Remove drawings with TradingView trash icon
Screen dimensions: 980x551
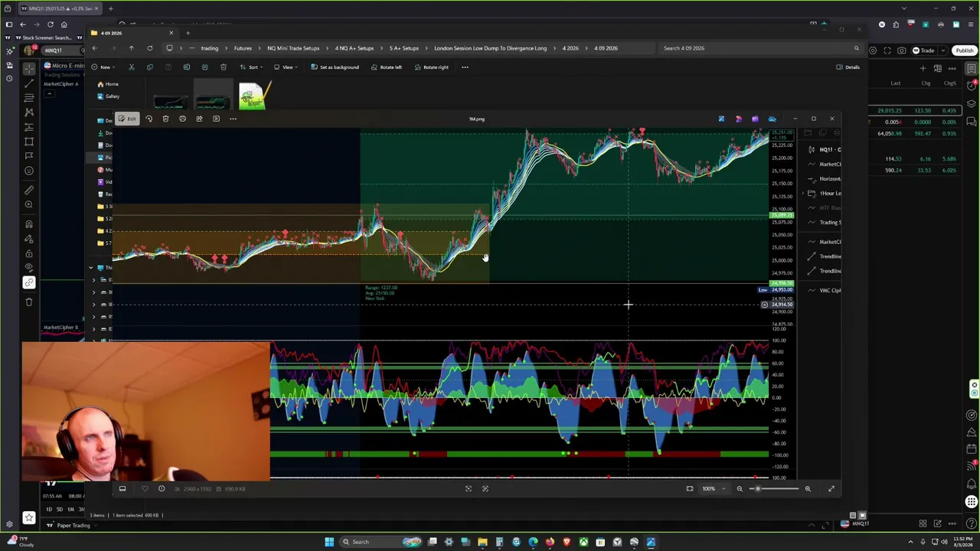(x=29, y=302)
